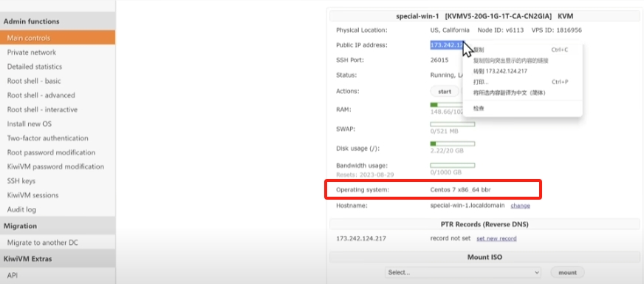Click '0/521 MB' swap value
The height and width of the screenshot is (284, 644).
tap(445, 132)
